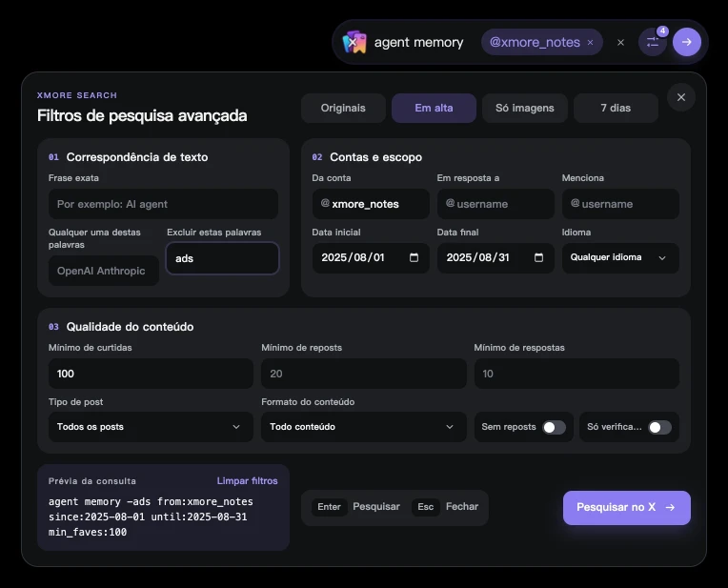This screenshot has width=728, height=588.
Task: Remove the @xmore_notes chip
Action: point(590,42)
